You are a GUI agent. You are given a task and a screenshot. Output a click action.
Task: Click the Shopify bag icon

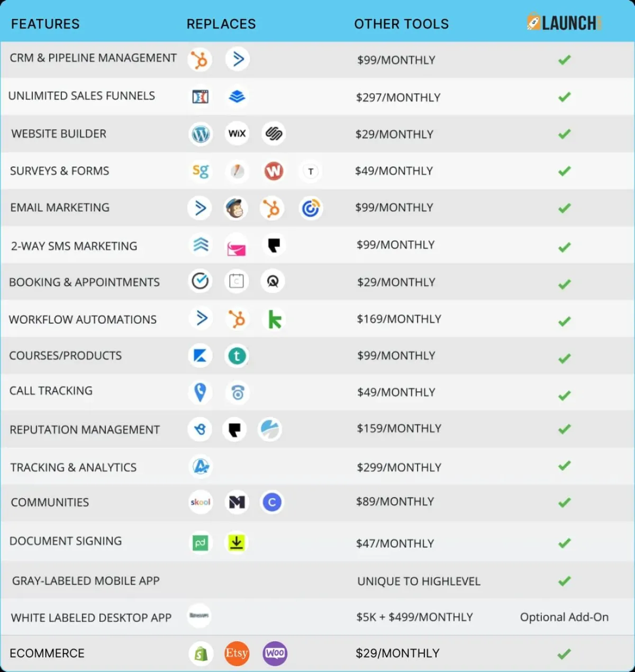coord(201,653)
